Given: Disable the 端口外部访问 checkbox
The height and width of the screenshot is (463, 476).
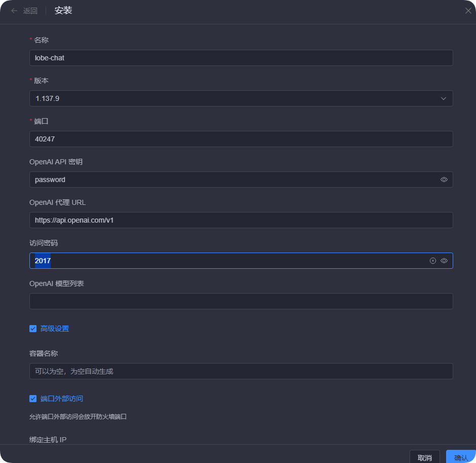Looking at the screenshot, I should click(x=33, y=399).
